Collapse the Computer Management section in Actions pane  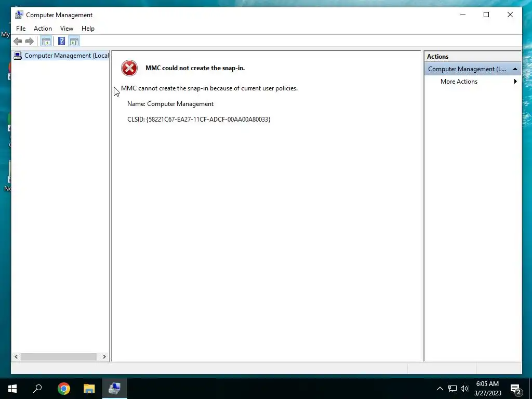(515, 69)
